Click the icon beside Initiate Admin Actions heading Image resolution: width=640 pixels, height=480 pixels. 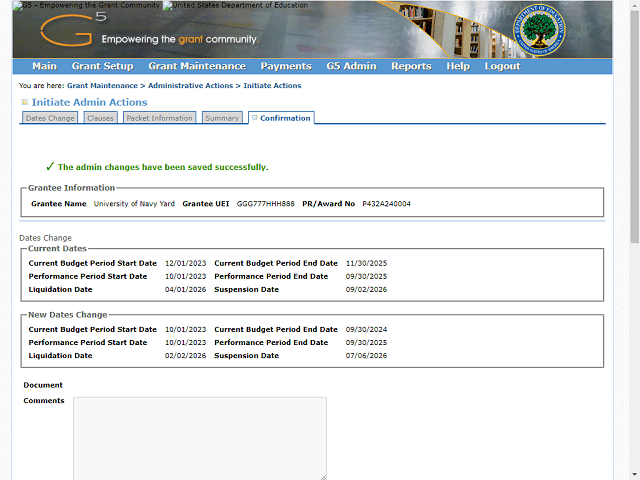pos(25,102)
